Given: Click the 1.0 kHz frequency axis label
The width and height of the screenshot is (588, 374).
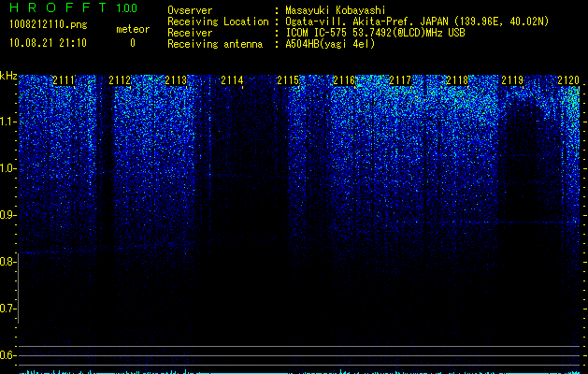Looking at the screenshot, I should click(7, 168).
